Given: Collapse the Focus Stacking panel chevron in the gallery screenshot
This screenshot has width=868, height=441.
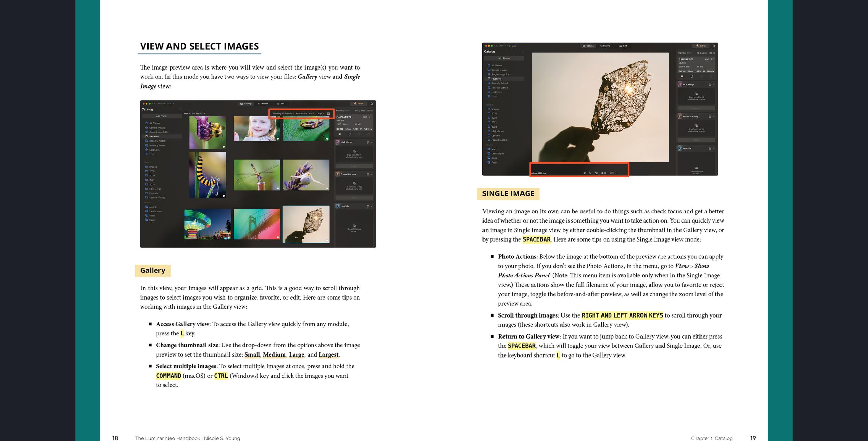Looking at the screenshot, I should pyautogui.click(x=372, y=174).
